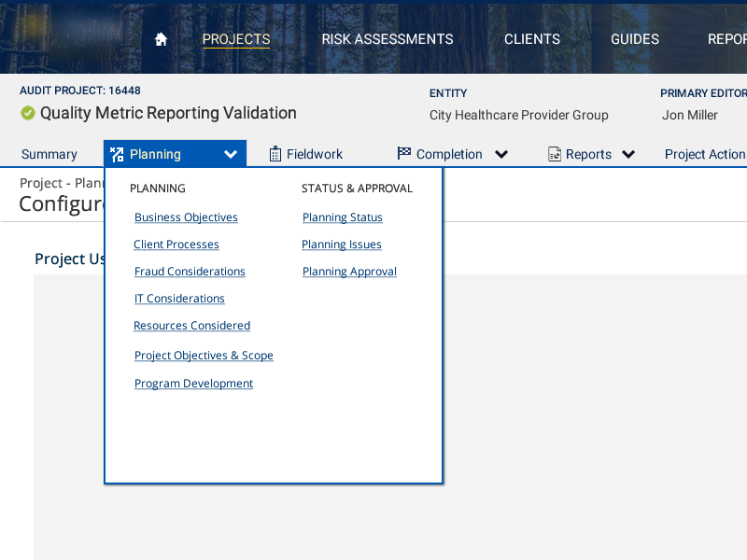Click the Home icon in top navigation
Screen dimensions: 747x560
click(161, 39)
